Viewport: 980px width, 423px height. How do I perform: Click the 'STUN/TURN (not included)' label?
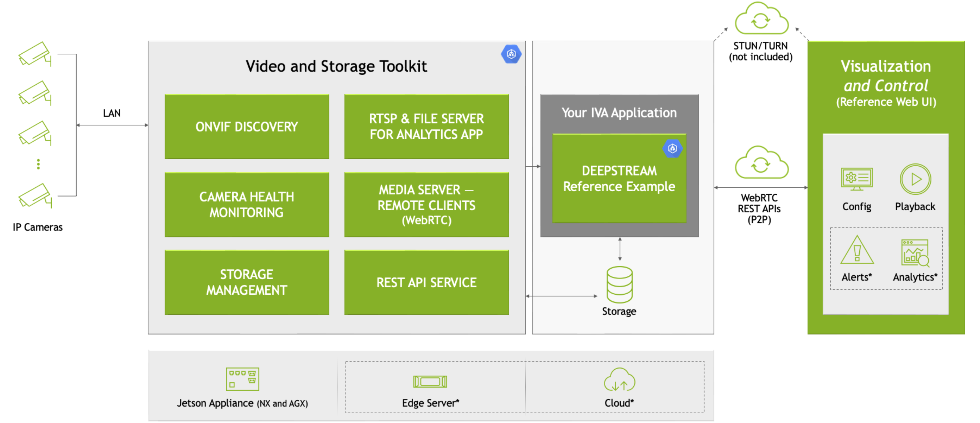point(761,51)
